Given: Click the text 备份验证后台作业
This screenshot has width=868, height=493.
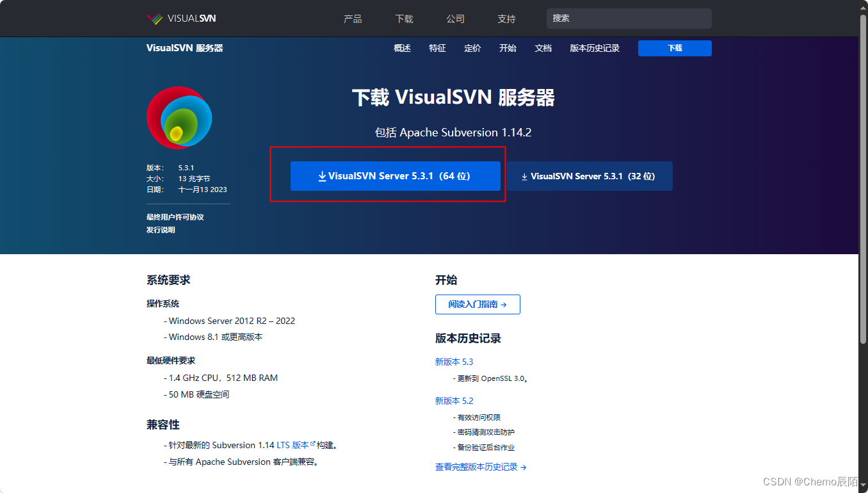Looking at the screenshot, I should click(486, 448).
